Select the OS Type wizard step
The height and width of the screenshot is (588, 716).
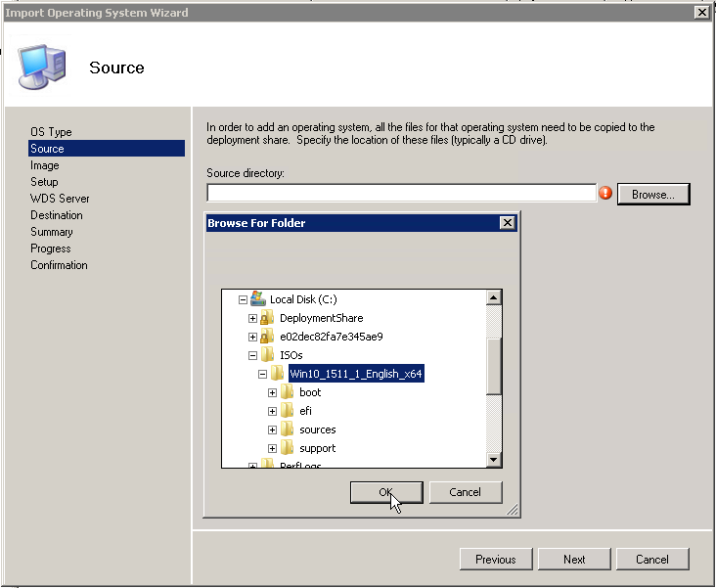point(51,132)
